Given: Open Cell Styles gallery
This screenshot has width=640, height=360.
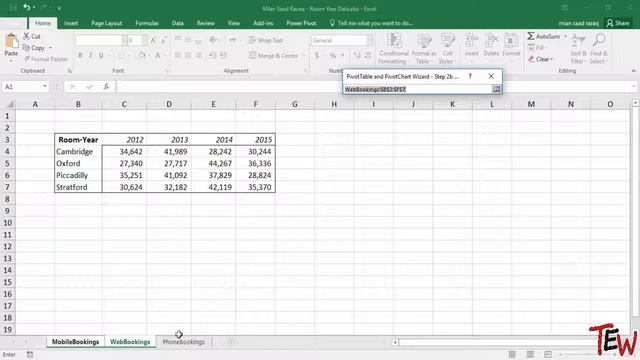Looking at the screenshot, I should tap(447, 49).
